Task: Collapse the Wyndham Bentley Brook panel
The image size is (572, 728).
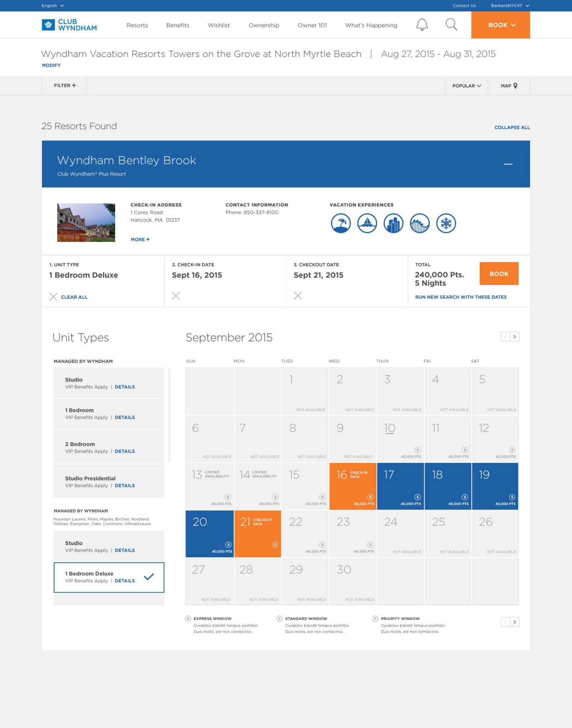Action: click(x=508, y=164)
